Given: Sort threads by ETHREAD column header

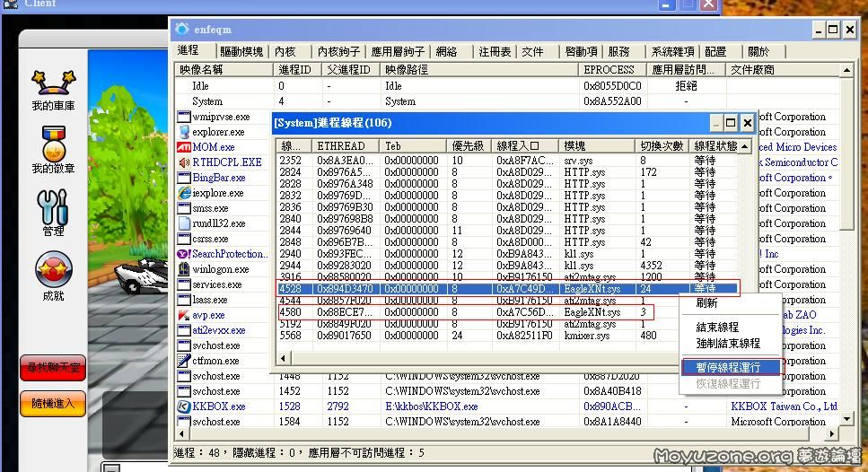Looking at the screenshot, I should point(346,146).
